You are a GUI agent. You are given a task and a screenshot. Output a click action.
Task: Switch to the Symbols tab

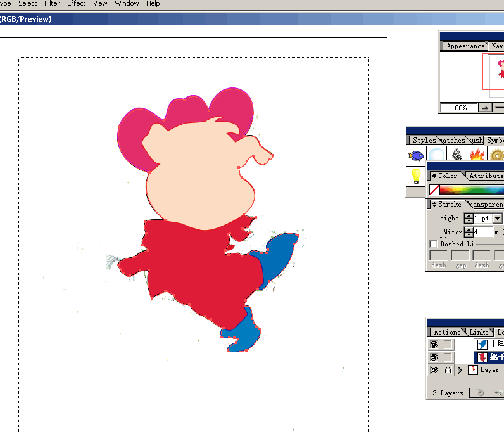tap(495, 140)
